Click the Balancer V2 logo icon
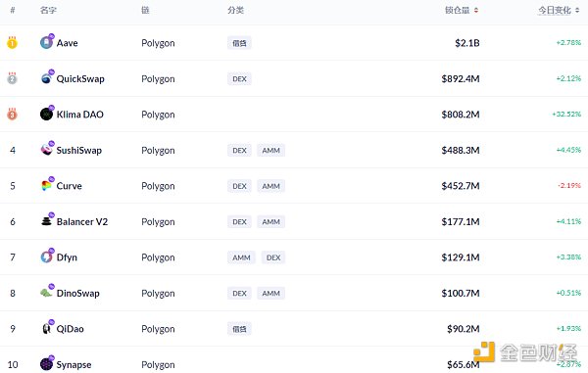The image size is (588, 373). (x=46, y=221)
